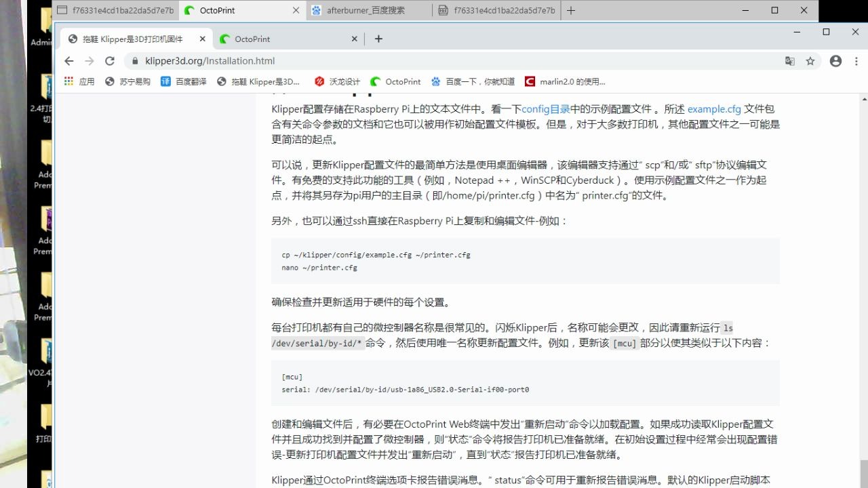Reload the klipper3d.org page
Image resolution: width=868 pixels, height=488 pixels.
tap(110, 61)
